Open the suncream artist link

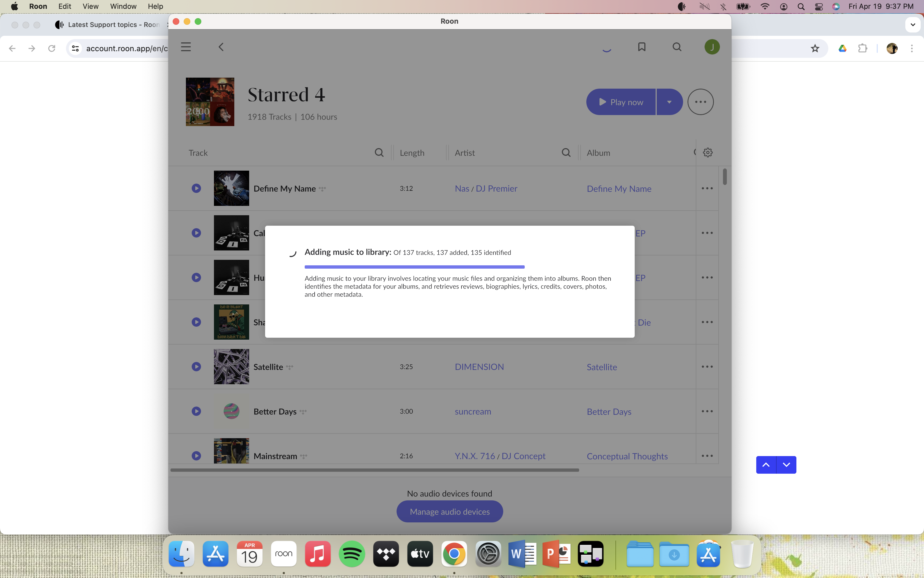473,412
